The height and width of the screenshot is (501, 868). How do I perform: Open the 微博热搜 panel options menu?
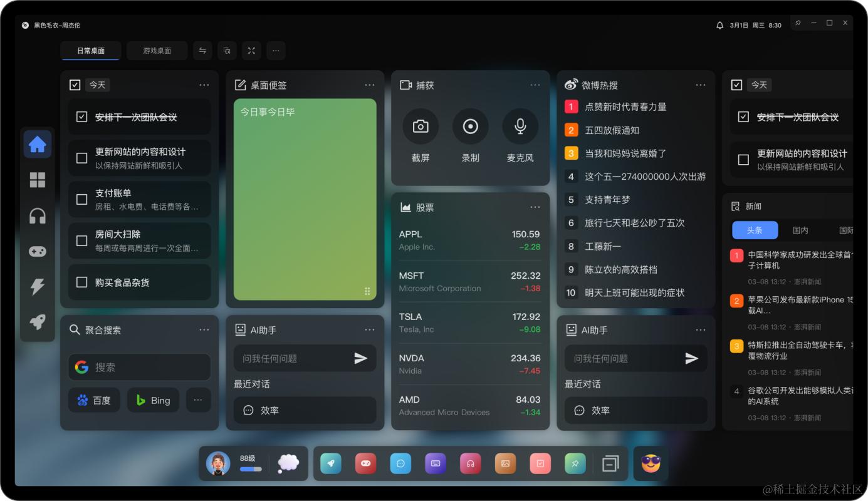701,85
